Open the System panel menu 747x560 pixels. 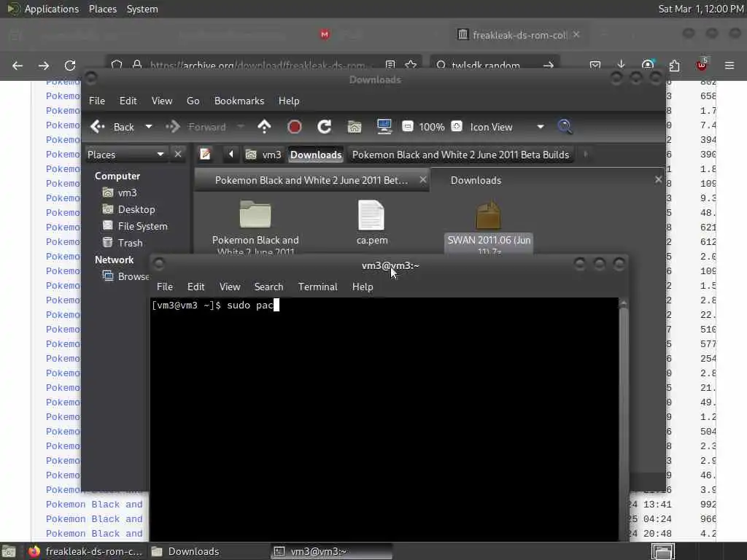coord(142,9)
